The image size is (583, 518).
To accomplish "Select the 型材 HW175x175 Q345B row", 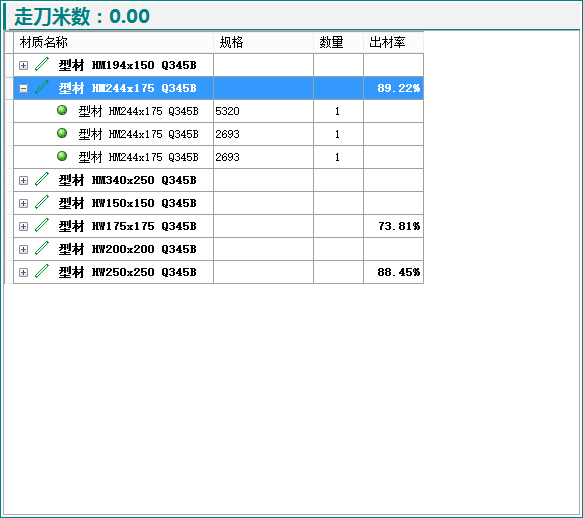I will tap(219, 226).
